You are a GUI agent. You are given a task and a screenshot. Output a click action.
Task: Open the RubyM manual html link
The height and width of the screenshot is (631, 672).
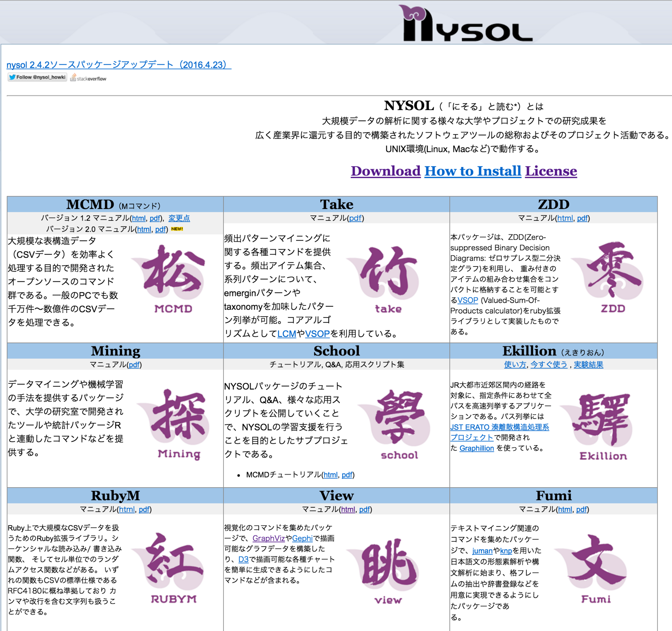127,509
